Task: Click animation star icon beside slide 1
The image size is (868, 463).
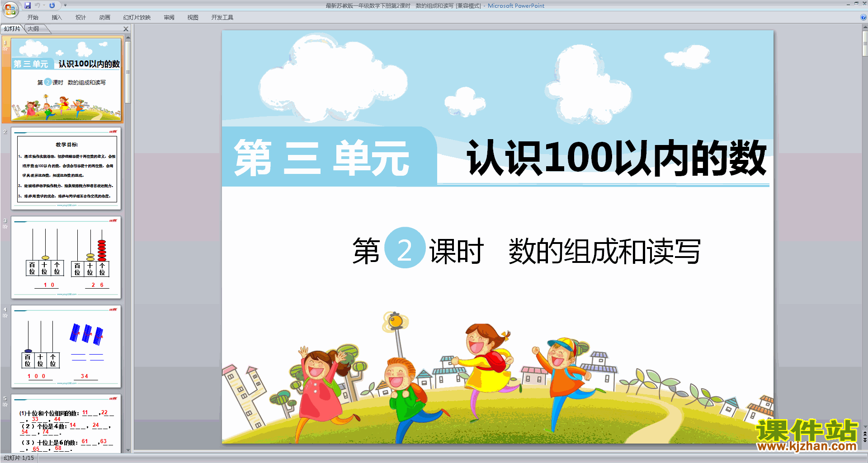Action: click(5, 49)
